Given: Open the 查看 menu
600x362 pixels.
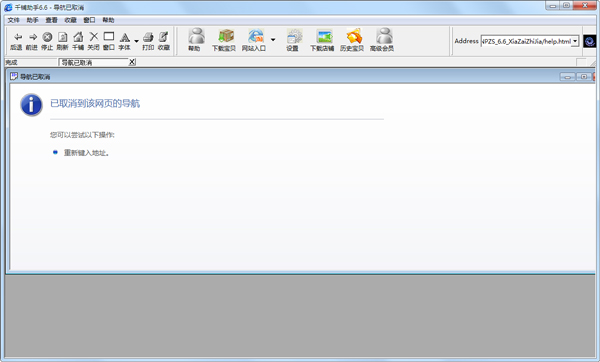Looking at the screenshot, I should 51,20.
